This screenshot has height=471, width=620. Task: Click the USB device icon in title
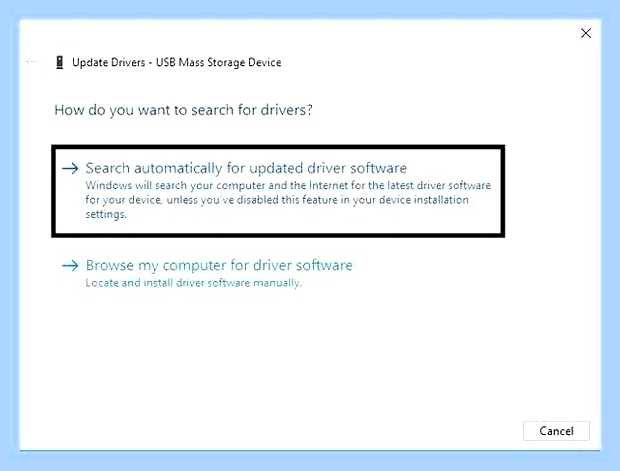click(x=60, y=62)
